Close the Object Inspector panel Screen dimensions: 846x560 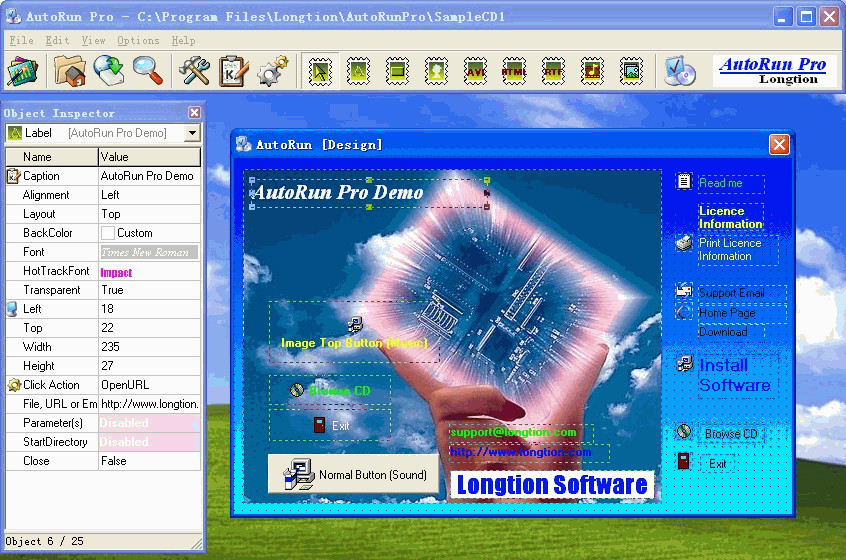point(194,112)
